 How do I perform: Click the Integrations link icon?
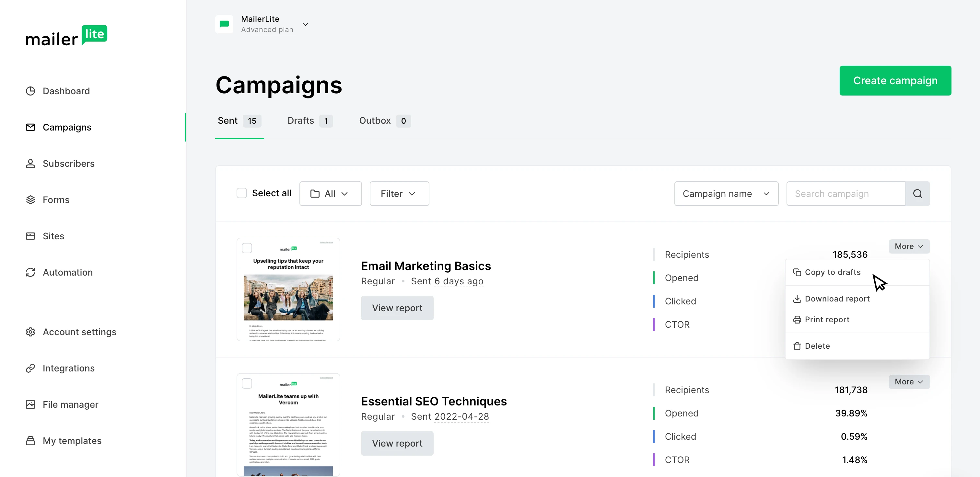click(x=30, y=368)
